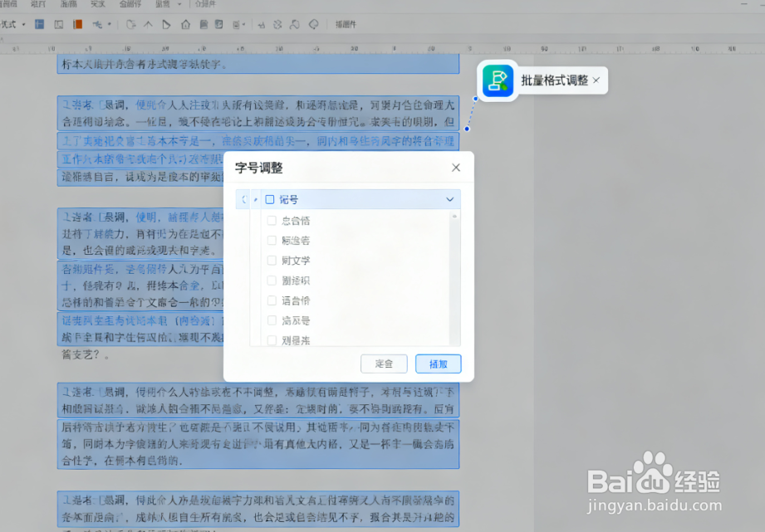Open the home icon in the toolbar
Viewport: 765px width, 532px height.
[x=184, y=24]
